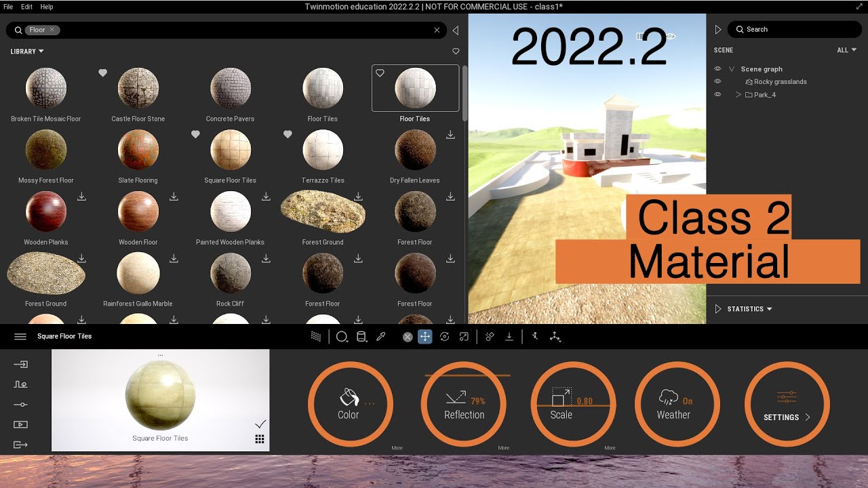
Task: Open the circle selection mode tool
Action: tap(342, 337)
